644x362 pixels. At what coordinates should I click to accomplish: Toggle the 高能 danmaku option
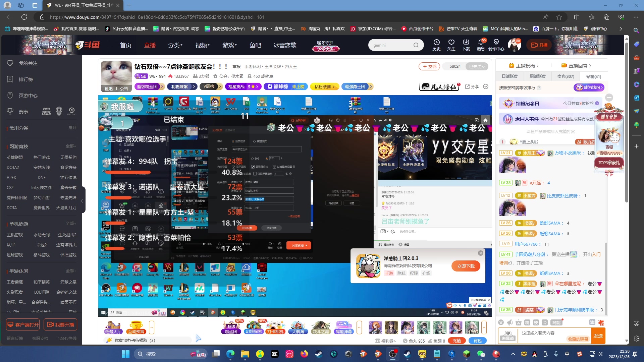[x=556, y=322]
